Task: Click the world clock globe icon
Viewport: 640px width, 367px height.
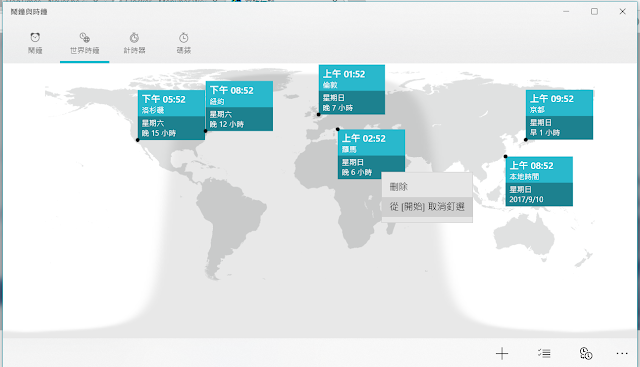Action: click(84, 38)
